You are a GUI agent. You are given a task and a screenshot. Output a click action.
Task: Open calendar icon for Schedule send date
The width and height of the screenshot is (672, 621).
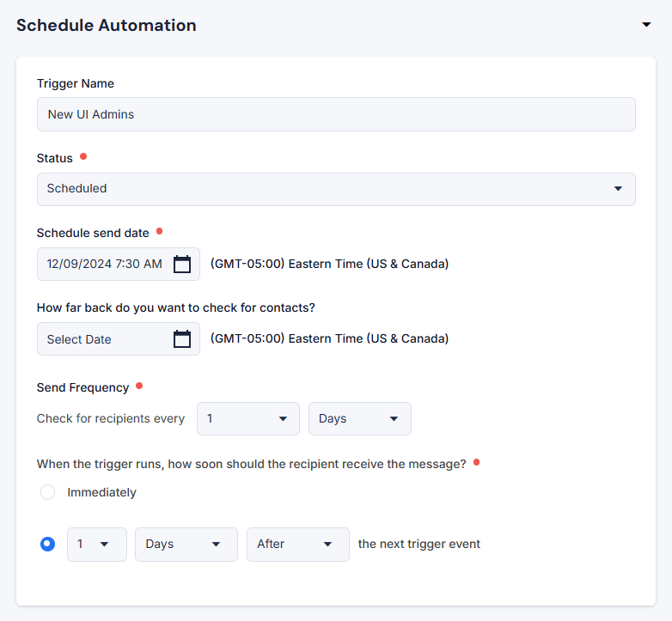182,264
